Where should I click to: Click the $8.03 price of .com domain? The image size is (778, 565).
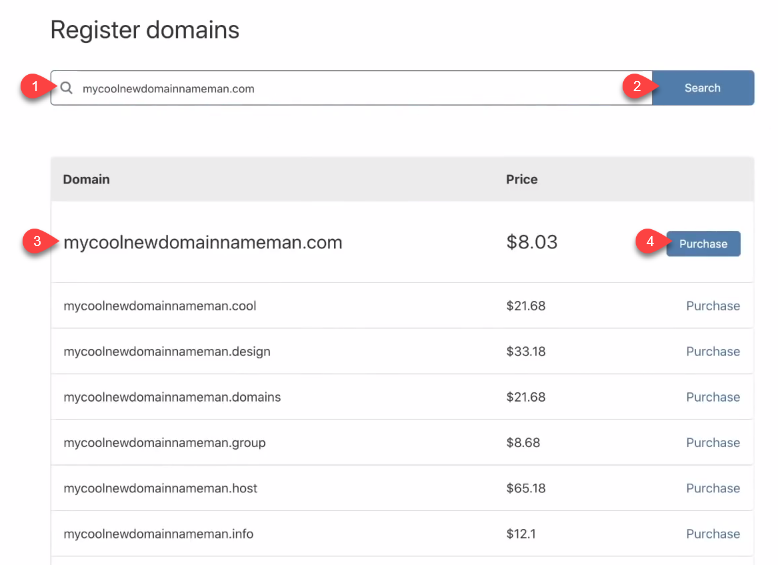[531, 242]
